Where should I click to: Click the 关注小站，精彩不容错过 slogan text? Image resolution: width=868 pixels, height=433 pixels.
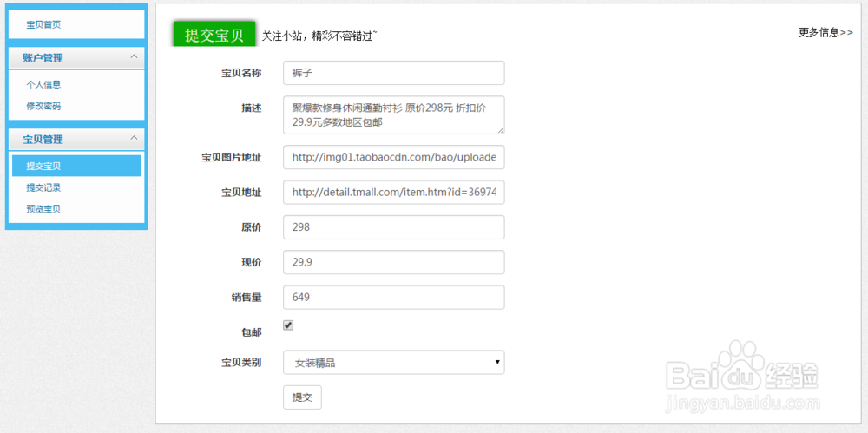tap(319, 36)
